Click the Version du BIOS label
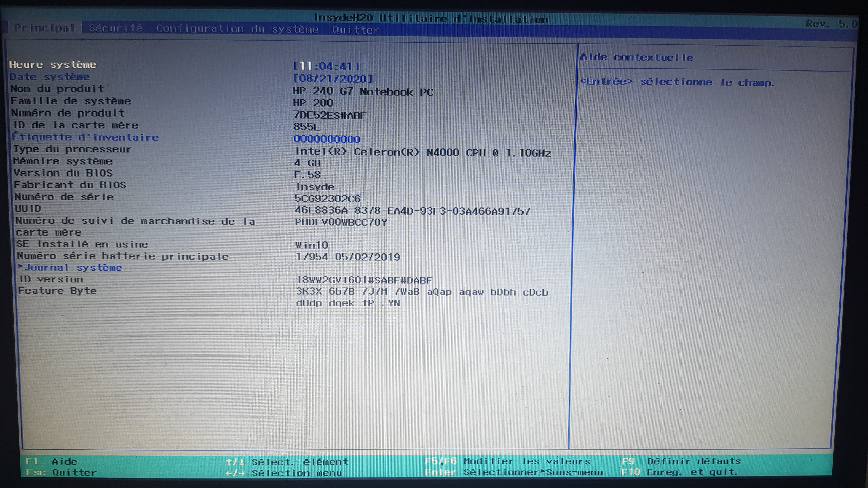868x488 pixels. 63,173
